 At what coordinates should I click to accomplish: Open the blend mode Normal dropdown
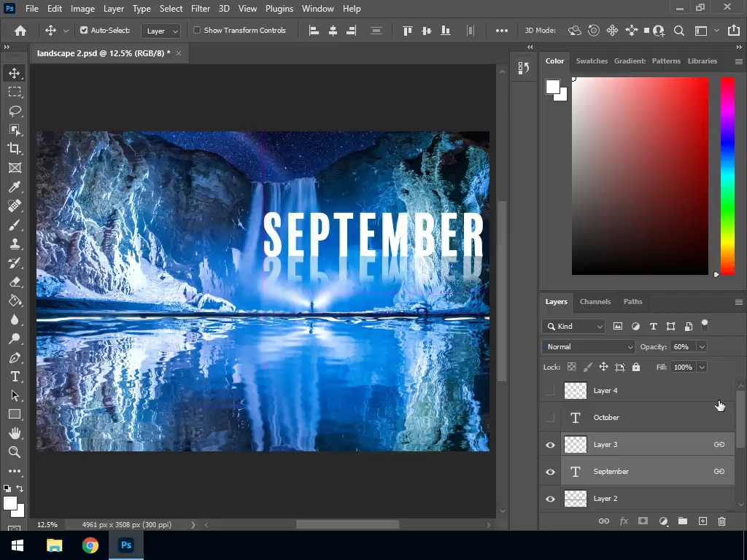589,346
